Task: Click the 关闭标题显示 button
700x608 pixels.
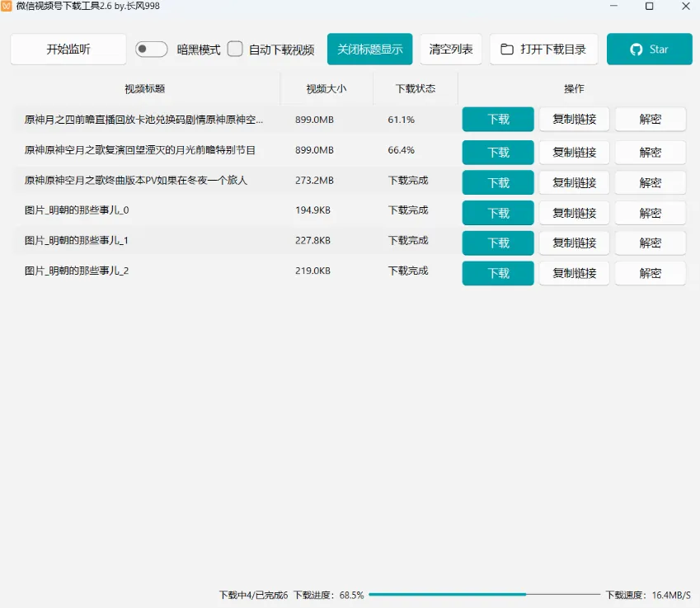Action: click(369, 49)
